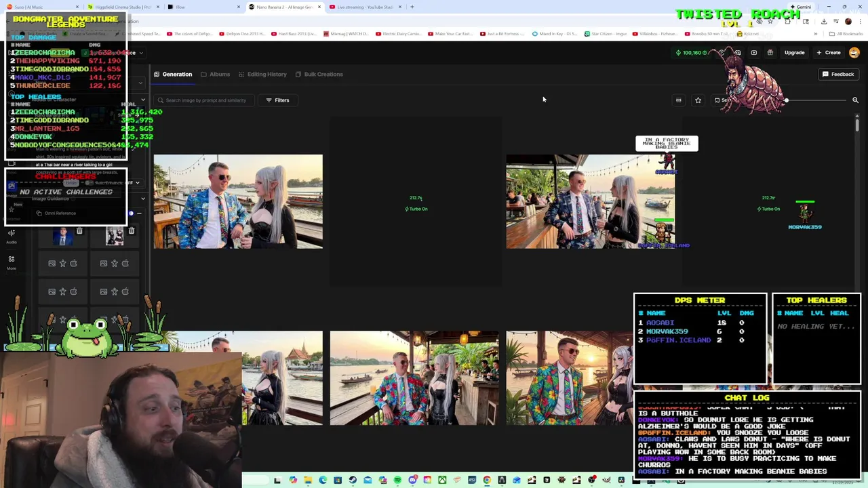Click the zoom magnifier icon beside size slider

(x=855, y=100)
